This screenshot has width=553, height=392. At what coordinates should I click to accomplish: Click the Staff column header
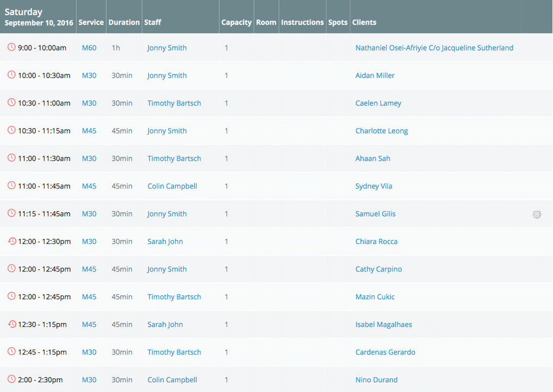tap(153, 22)
